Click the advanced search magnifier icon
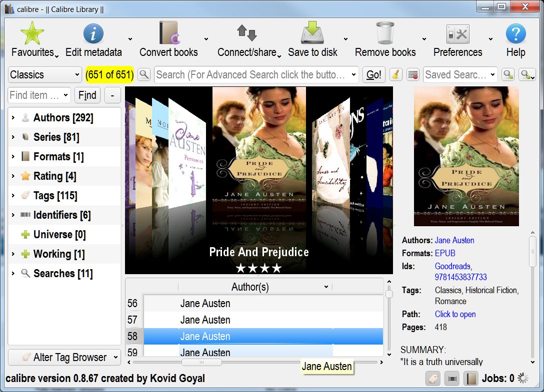 point(144,75)
